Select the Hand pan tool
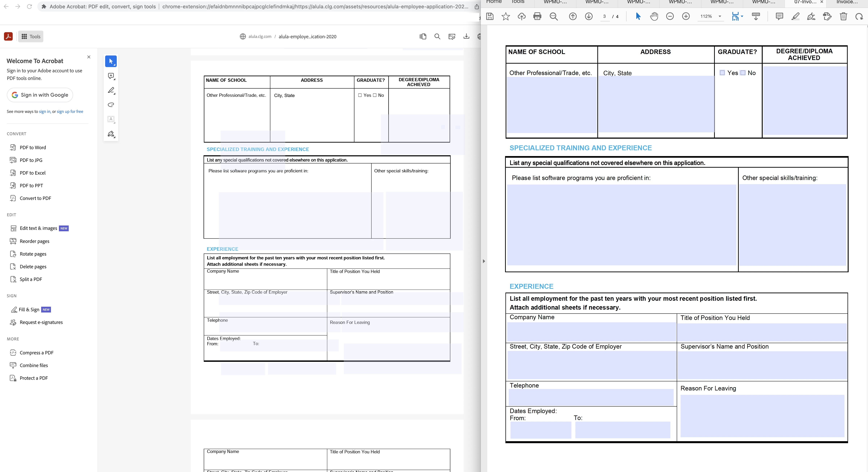Viewport: 868px width, 472px height. (x=654, y=16)
